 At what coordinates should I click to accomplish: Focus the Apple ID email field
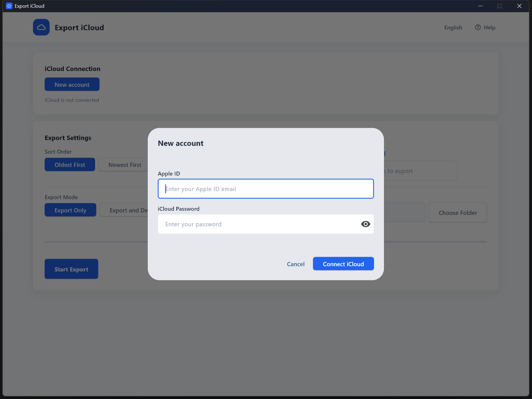pyautogui.click(x=265, y=189)
